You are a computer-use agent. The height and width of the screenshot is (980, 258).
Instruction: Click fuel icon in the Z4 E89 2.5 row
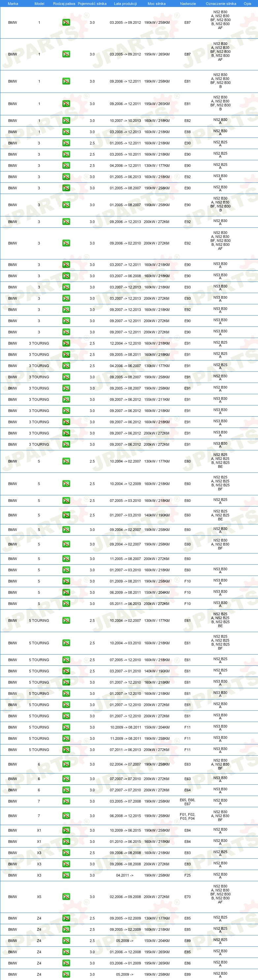(66, 940)
